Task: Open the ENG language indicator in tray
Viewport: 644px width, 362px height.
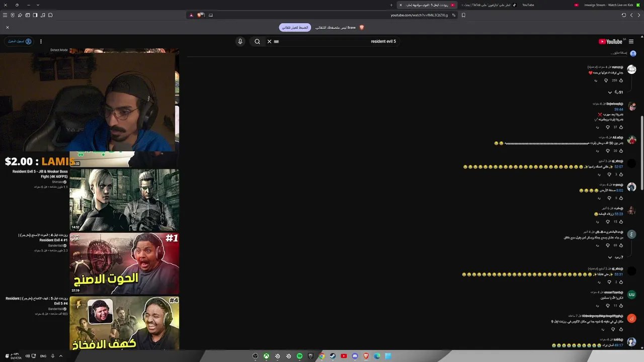Action: [x=43, y=356]
